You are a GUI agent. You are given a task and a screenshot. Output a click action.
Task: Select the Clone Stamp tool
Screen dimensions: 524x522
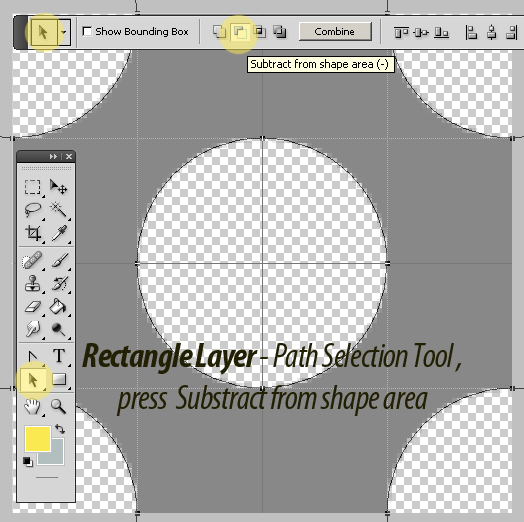click(33, 283)
